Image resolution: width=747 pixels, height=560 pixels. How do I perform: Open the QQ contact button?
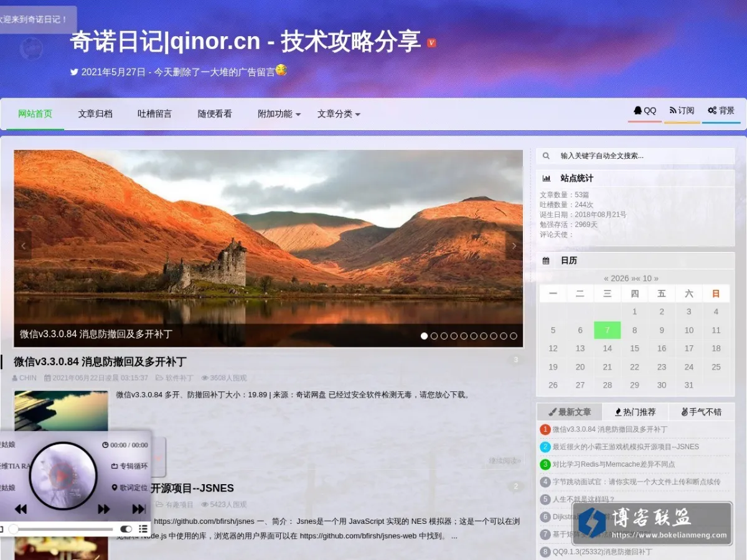coord(645,111)
